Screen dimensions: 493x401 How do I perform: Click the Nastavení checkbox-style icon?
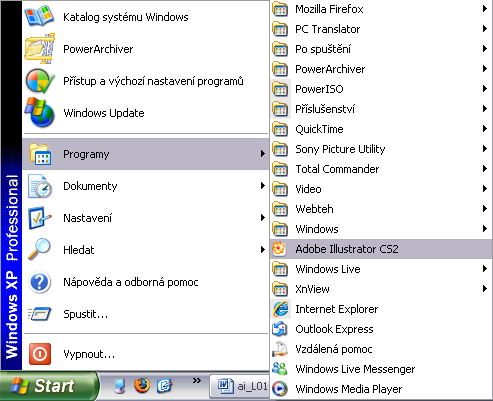pyautogui.click(x=40, y=218)
